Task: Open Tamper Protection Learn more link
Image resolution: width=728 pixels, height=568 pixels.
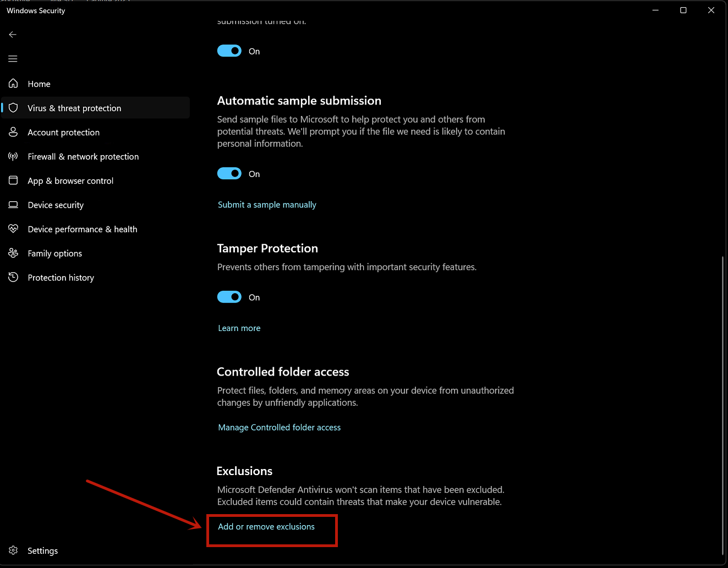Action: [x=239, y=328]
